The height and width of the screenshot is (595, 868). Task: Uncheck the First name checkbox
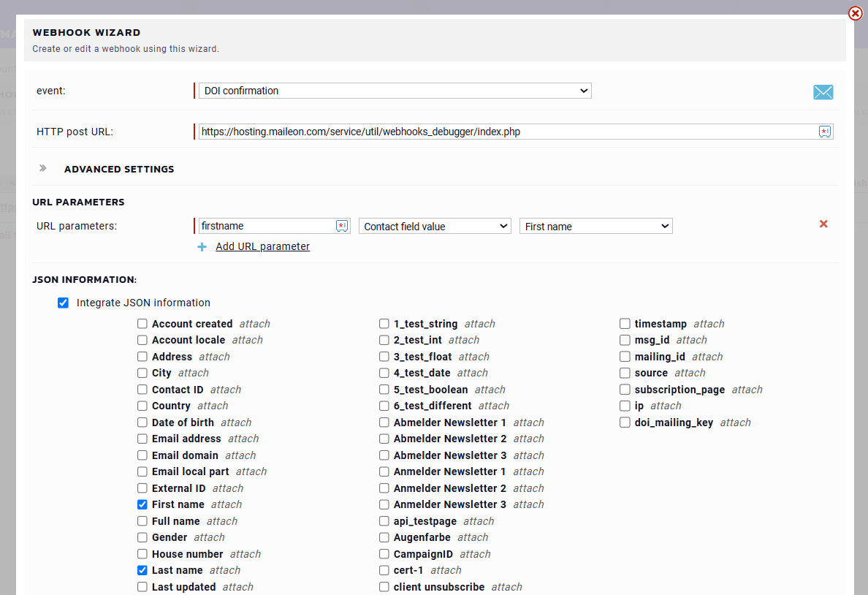coord(142,504)
